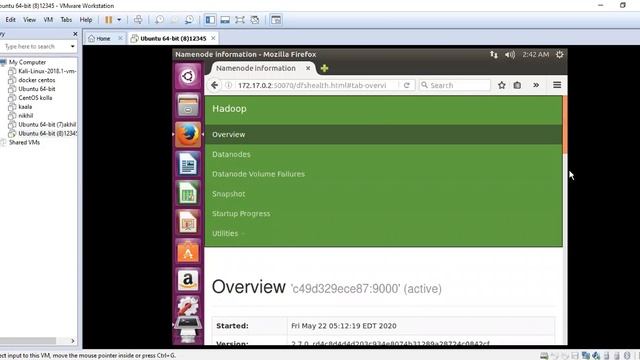The image size is (640, 360).
Task: Click the site info icon in the URL bar
Action: tap(229, 85)
